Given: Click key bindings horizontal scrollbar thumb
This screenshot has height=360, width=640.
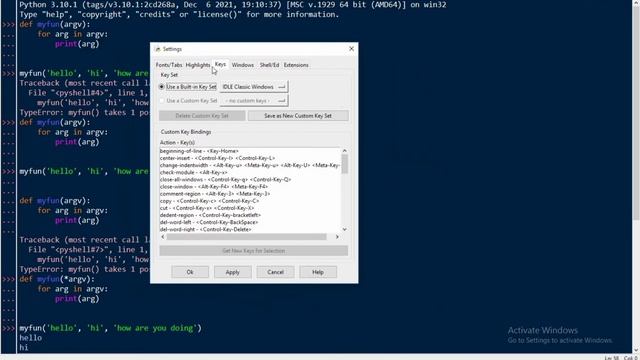Looking at the screenshot, I should [x=247, y=237].
